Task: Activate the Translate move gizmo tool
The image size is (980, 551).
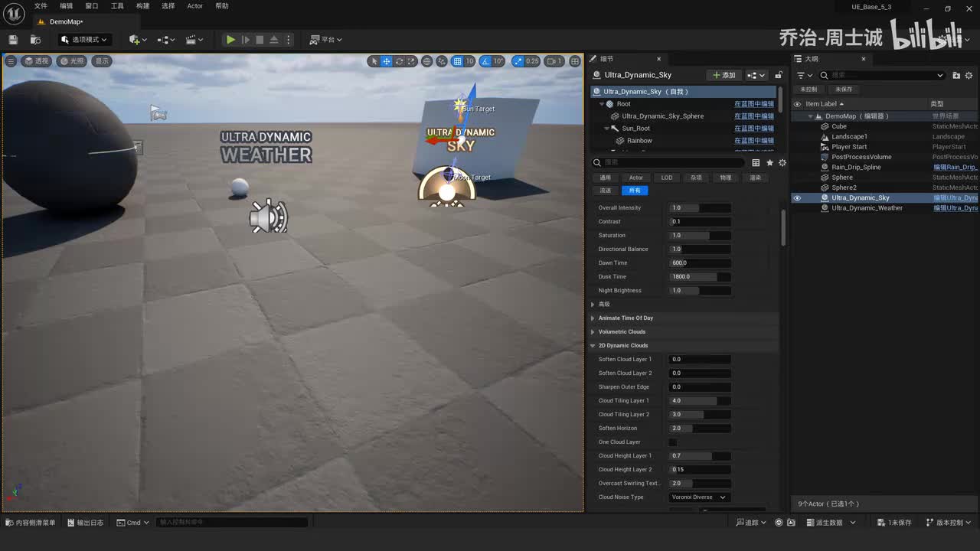Action: tap(387, 61)
